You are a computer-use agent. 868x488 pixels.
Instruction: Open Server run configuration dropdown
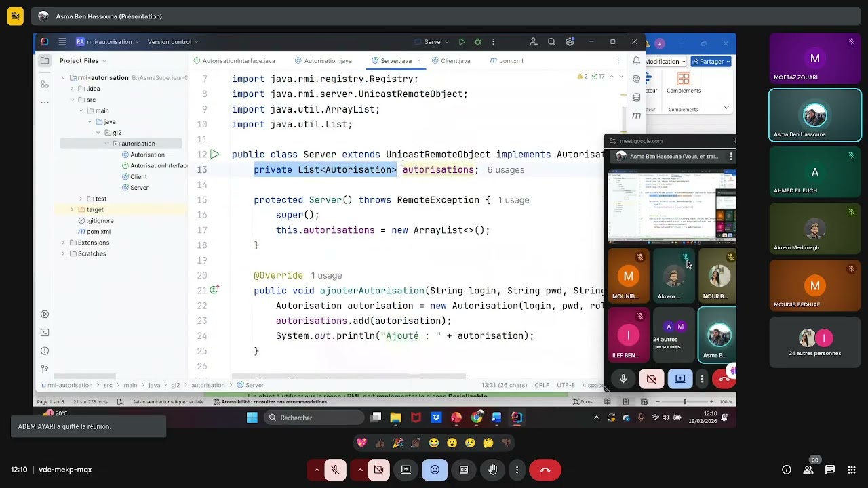click(x=433, y=41)
